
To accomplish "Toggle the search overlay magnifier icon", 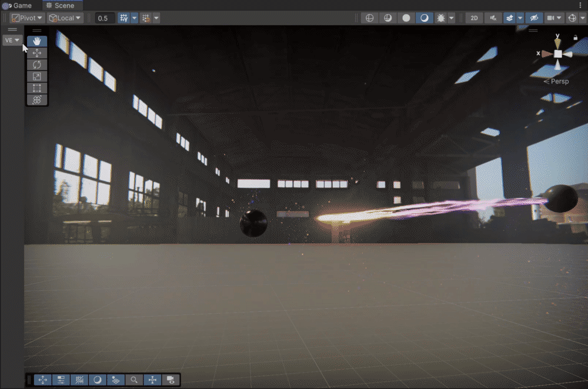I will tap(134, 380).
